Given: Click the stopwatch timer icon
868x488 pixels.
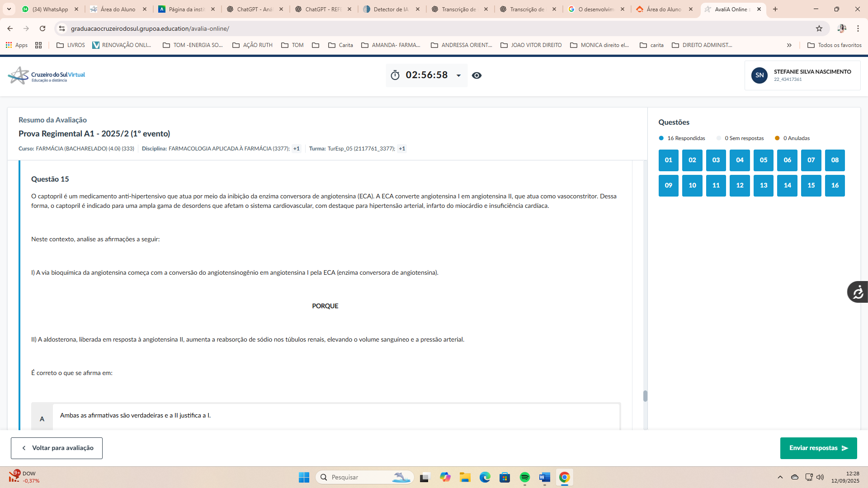Looking at the screenshot, I should click(x=395, y=75).
